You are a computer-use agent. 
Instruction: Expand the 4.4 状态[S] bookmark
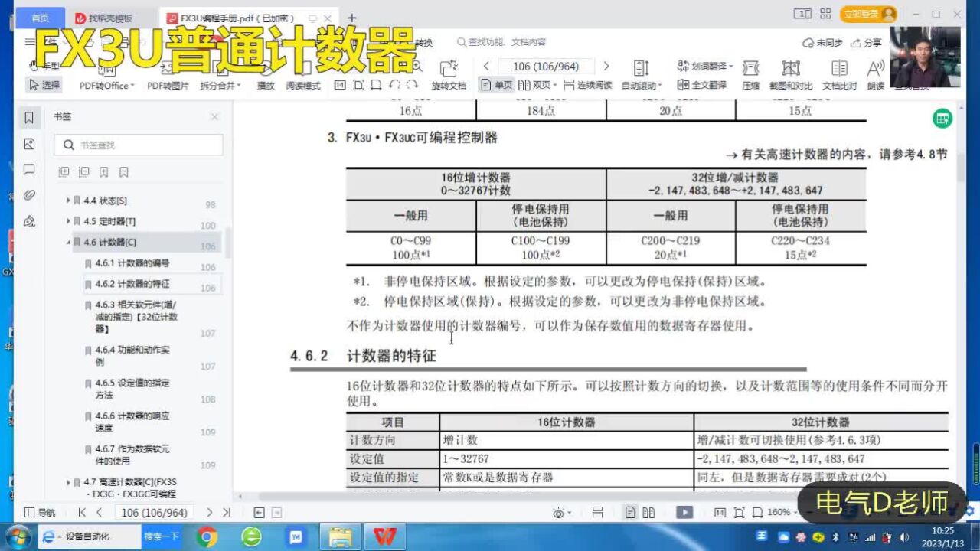tap(68, 201)
